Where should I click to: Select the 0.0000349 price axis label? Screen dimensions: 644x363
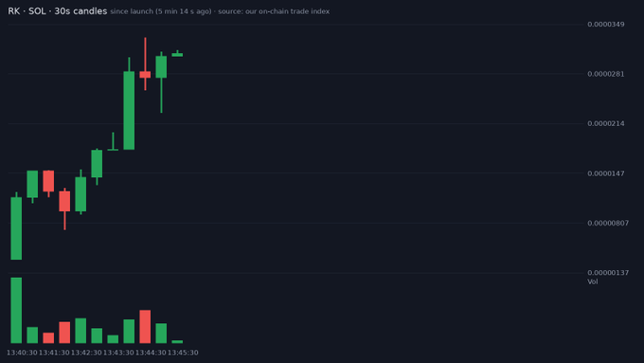[606, 25]
